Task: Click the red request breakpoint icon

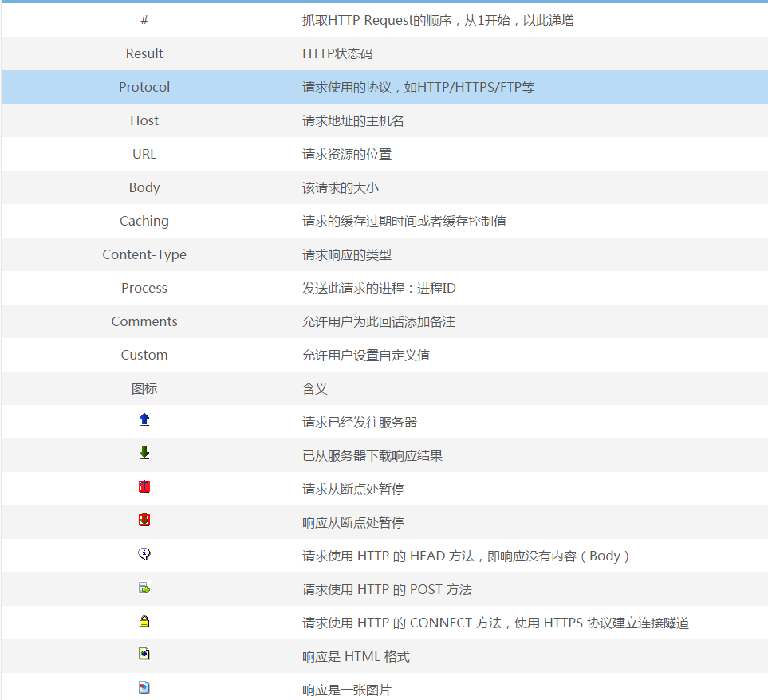Action: point(144,486)
